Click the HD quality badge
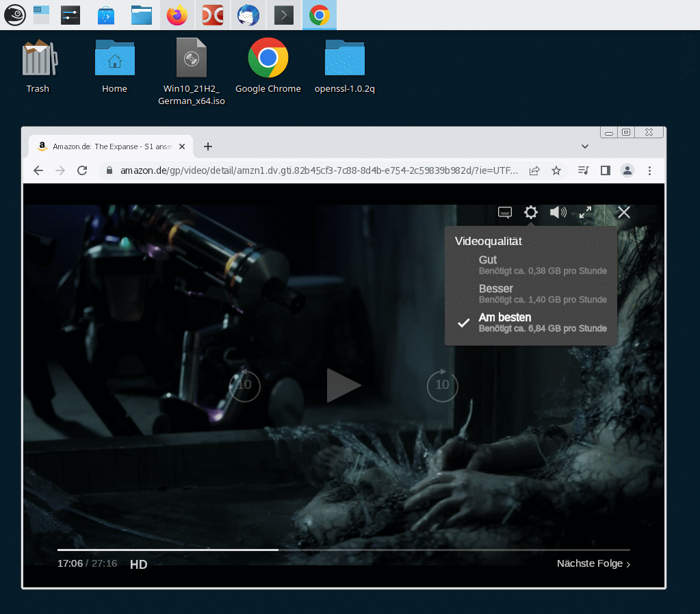The height and width of the screenshot is (614, 700). [138, 565]
